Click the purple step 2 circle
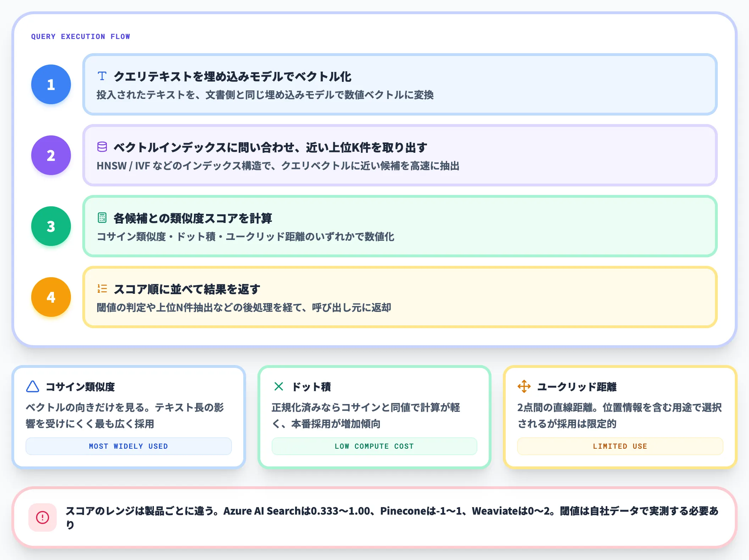749x560 pixels. tap(51, 155)
